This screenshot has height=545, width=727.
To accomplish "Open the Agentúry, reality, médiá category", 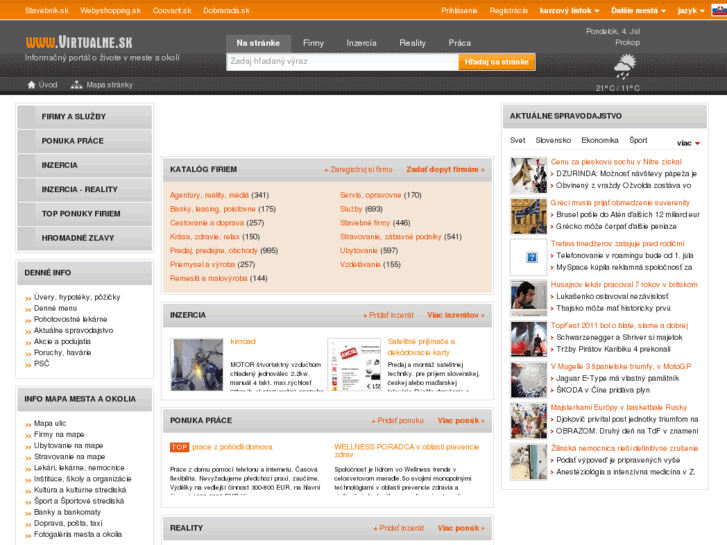I will (209, 195).
